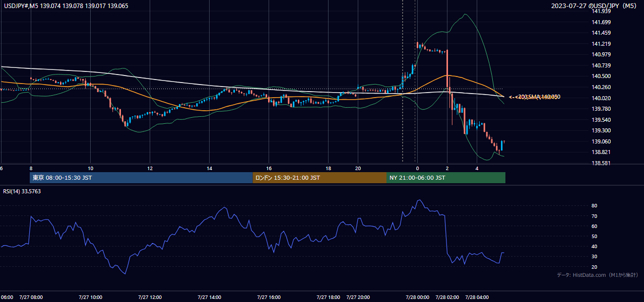Click the 141.699 price axis label
Image resolution: width=644 pixels, height=302 pixels.
601,22
